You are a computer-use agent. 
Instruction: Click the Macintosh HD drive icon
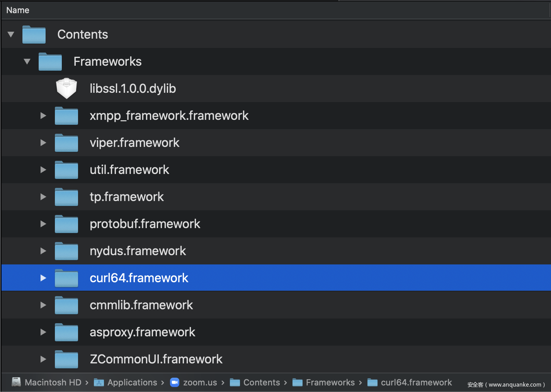pos(16,382)
